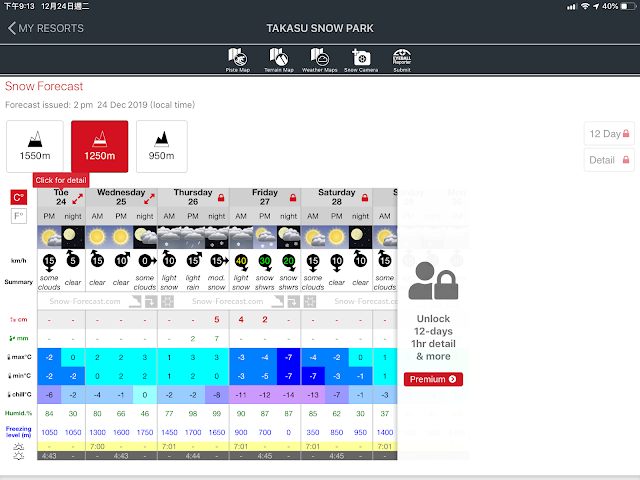This screenshot has height=480, width=640.
Task: Open the Snow Camera
Action: (361, 60)
